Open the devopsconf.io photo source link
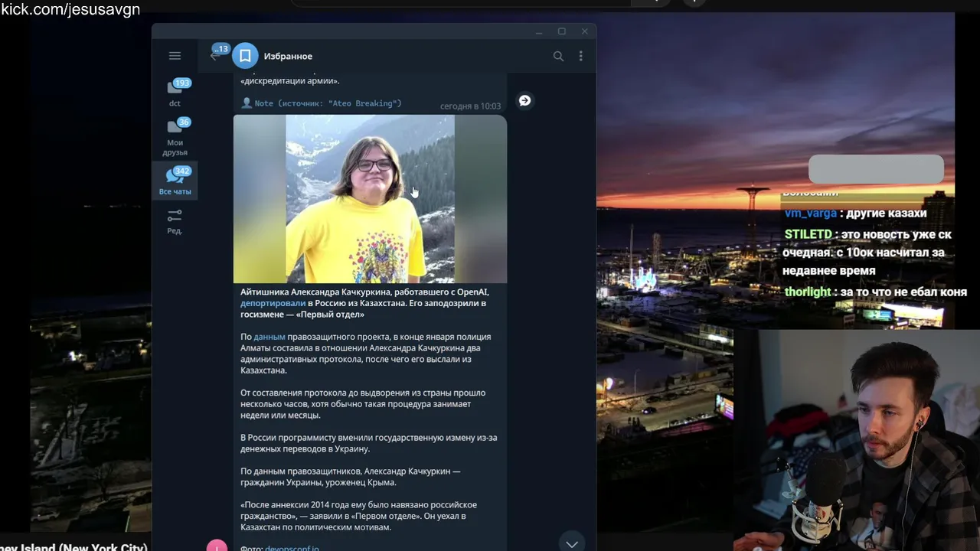The height and width of the screenshot is (551, 980). (292, 548)
